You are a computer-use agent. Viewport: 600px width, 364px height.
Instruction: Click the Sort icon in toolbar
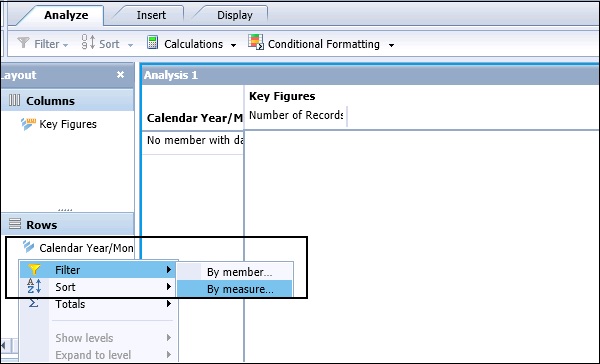(88, 42)
